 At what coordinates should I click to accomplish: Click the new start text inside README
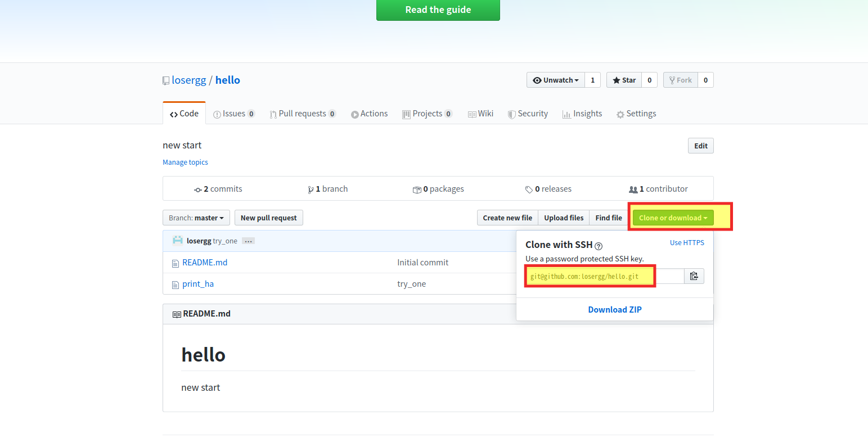[x=201, y=387]
